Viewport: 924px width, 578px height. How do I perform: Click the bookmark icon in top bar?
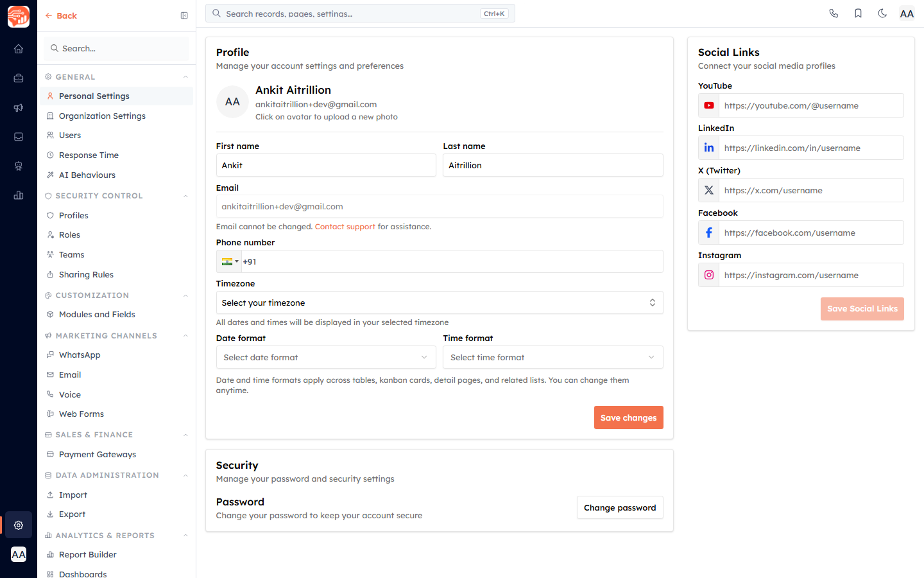(x=858, y=13)
